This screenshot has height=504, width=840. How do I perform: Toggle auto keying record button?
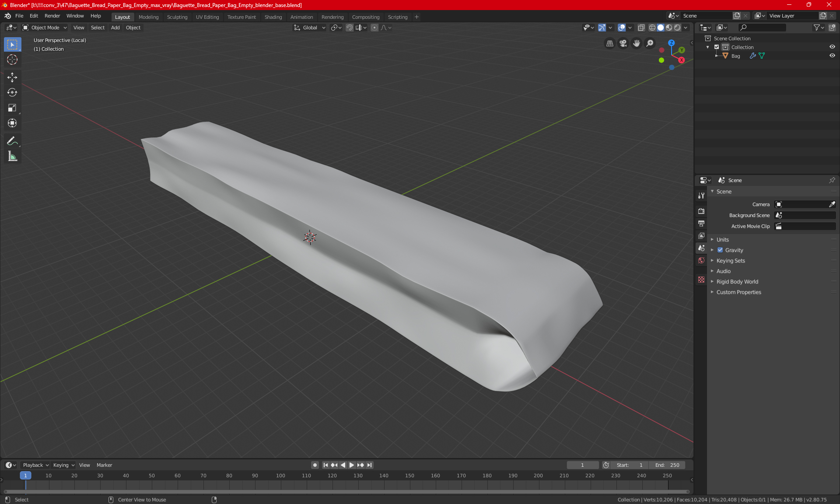coord(315,465)
